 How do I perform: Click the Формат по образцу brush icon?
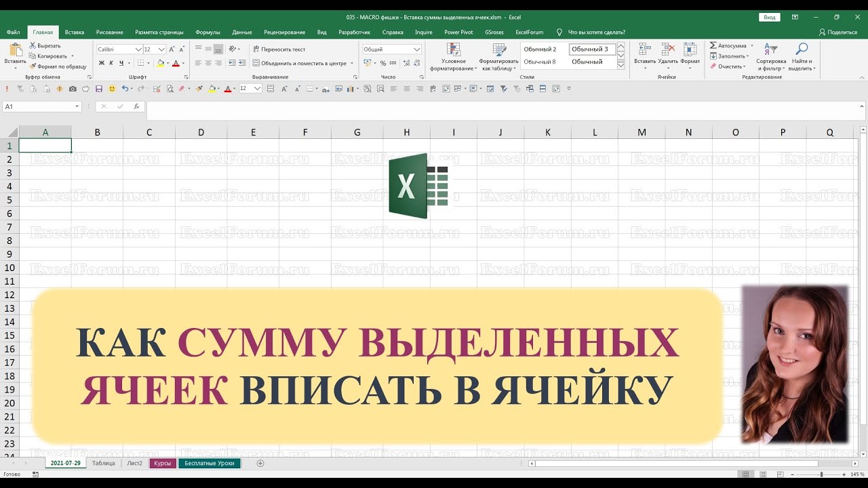coord(32,66)
